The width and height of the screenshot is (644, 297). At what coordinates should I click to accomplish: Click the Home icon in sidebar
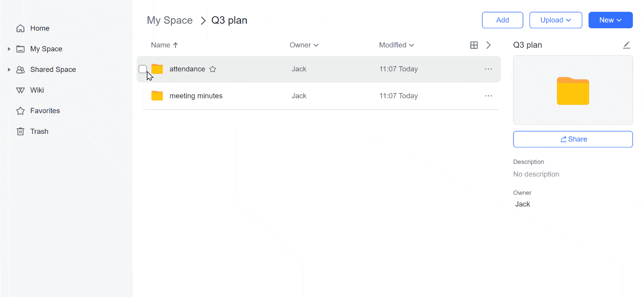20,28
